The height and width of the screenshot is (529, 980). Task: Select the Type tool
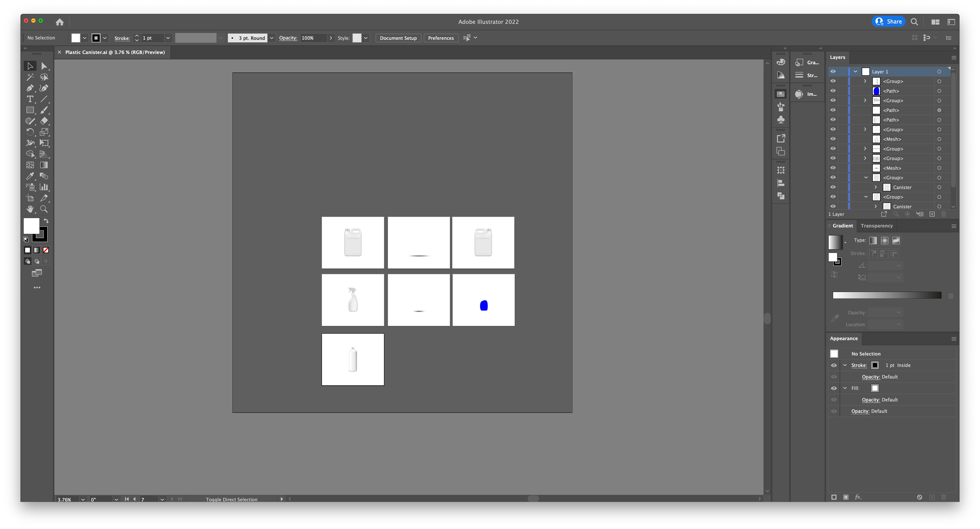[x=30, y=99]
